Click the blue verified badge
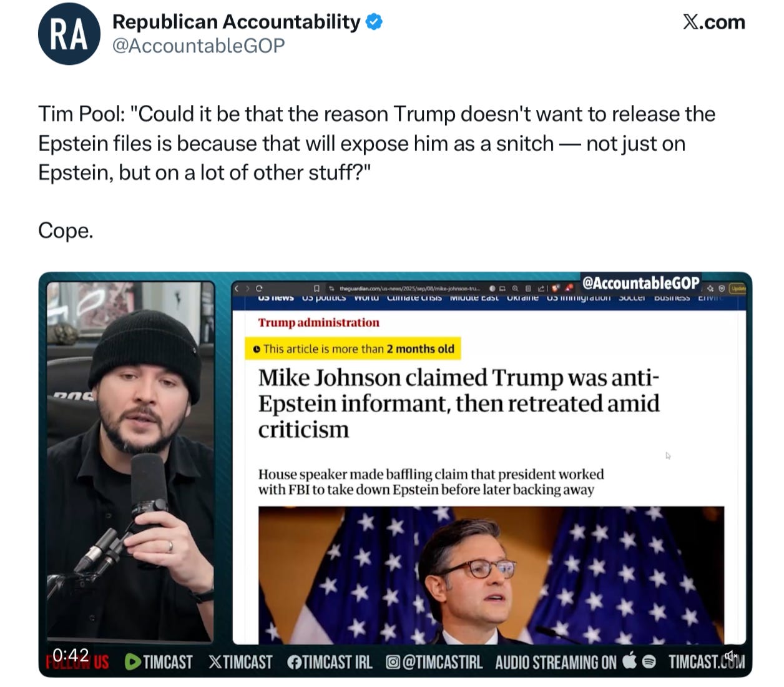Viewport: 784px width, 687px height. click(x=374, y=22)
